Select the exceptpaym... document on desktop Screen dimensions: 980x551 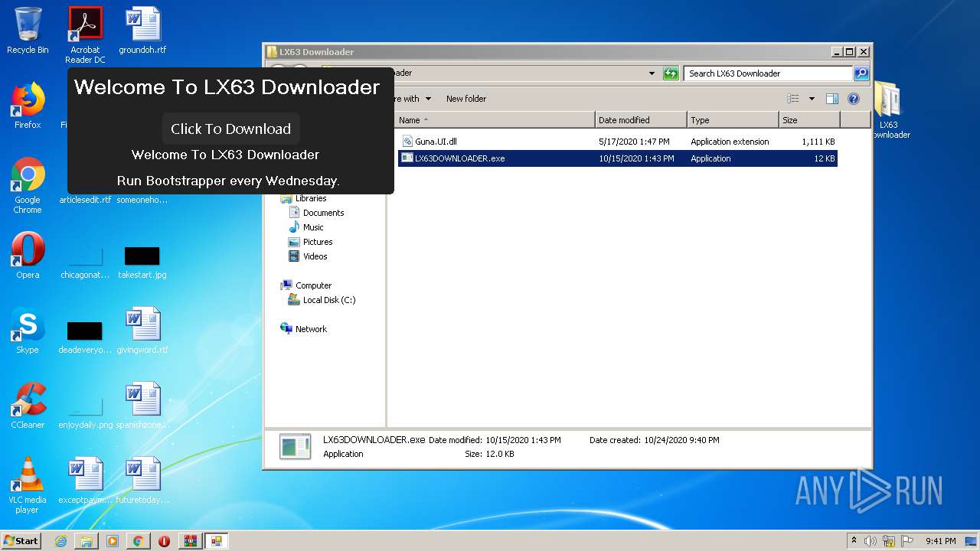(85, 481)
